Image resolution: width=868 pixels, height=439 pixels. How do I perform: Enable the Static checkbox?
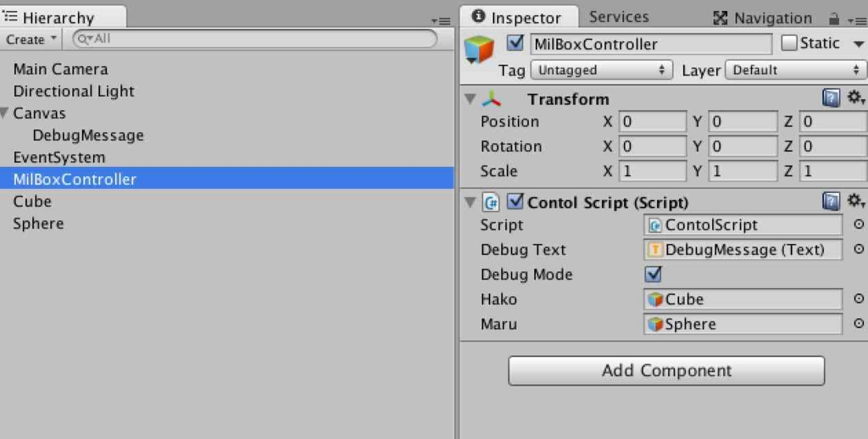pos(789,42)
